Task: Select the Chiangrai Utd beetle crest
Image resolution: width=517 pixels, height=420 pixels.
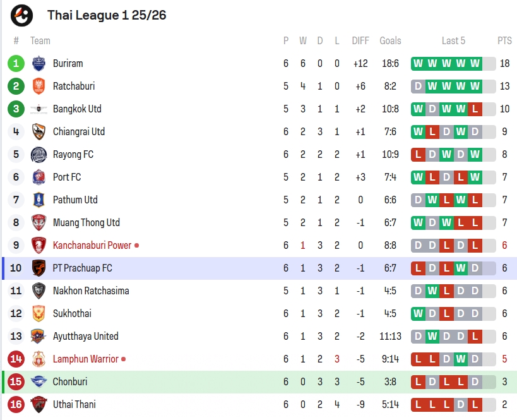Action: click(x=39, y=131)
